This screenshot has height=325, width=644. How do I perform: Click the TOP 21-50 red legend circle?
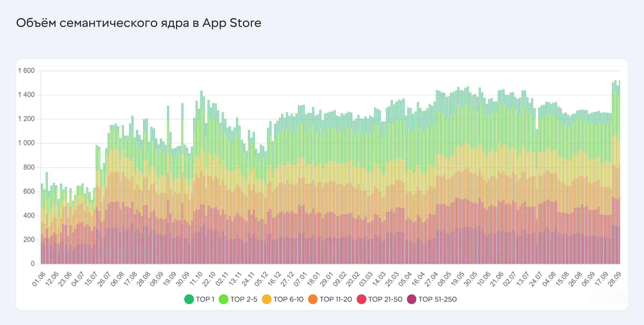pyautogui.click(x=361, y=299)
